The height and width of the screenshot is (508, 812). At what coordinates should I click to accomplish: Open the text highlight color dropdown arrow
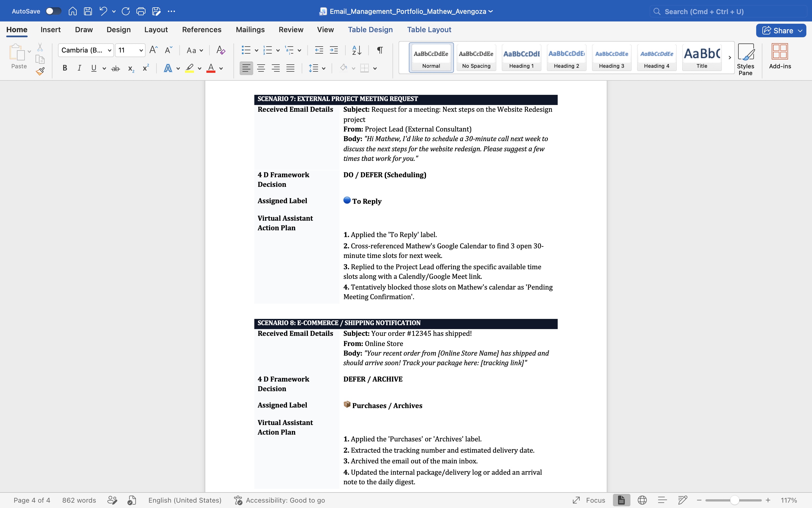[x=200, y=69]
